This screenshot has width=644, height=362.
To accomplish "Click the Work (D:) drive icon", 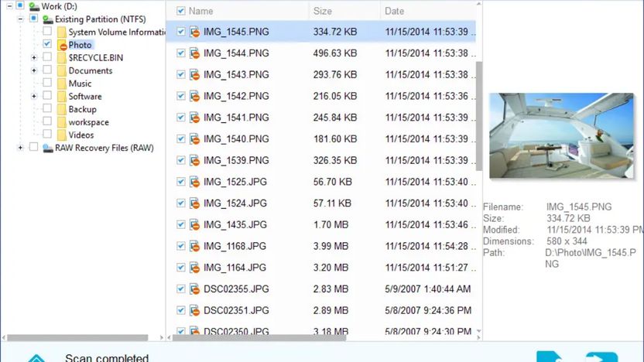I will point(34,6).
